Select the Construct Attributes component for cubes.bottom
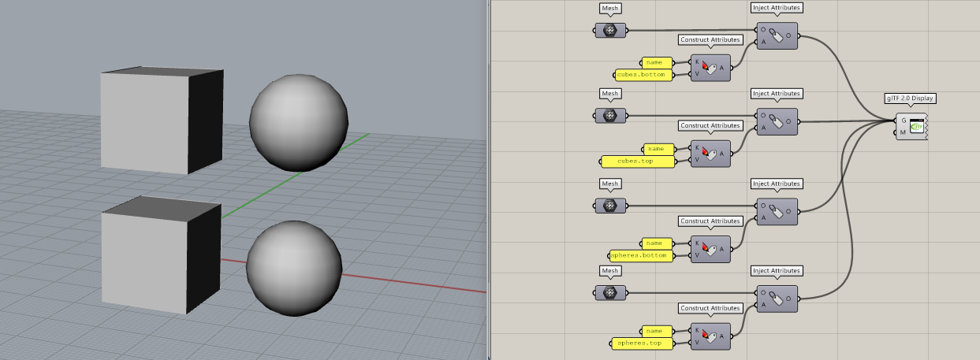Screen dimensions: 980x360 [710, 69]
